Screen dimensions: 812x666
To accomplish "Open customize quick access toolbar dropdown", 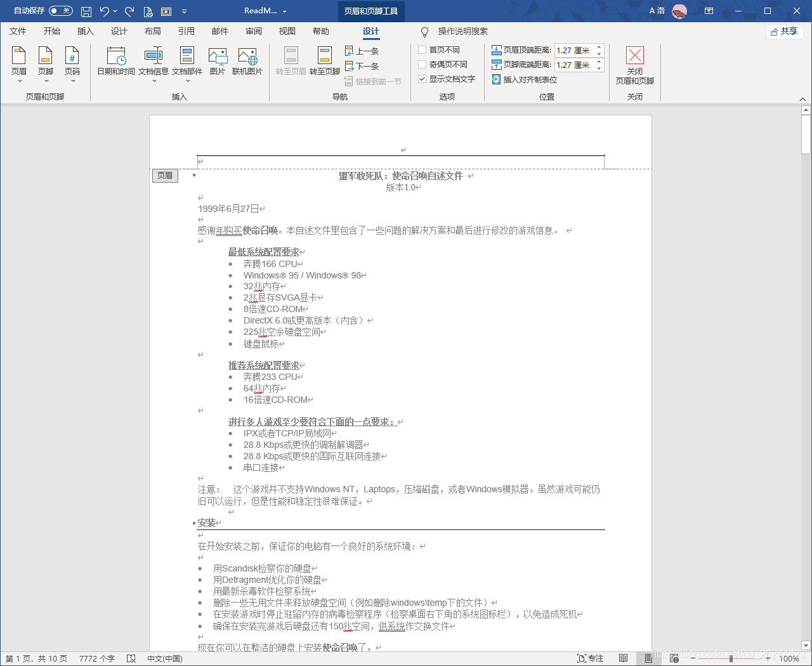I will 184,11.
